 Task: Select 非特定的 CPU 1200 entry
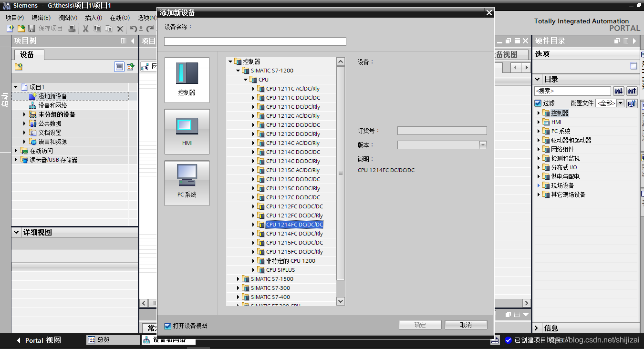click(291, 261)
